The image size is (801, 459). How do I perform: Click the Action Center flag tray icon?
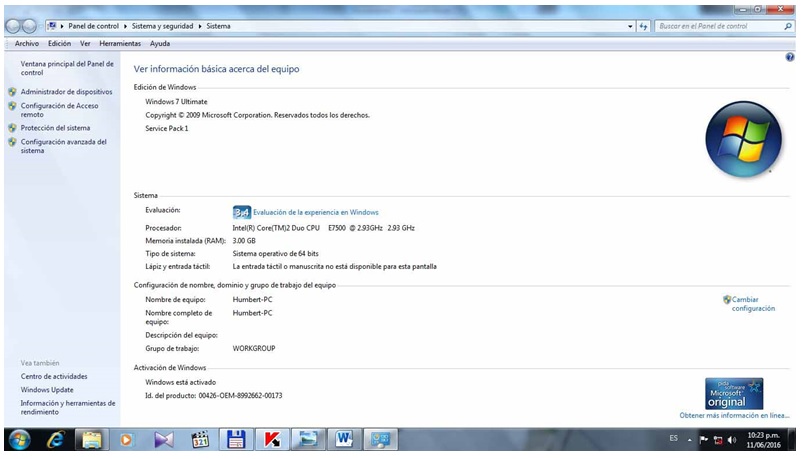coord(703,440)
